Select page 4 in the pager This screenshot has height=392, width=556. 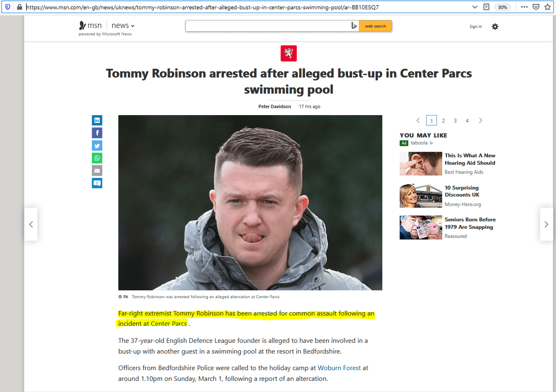[467, 121]
